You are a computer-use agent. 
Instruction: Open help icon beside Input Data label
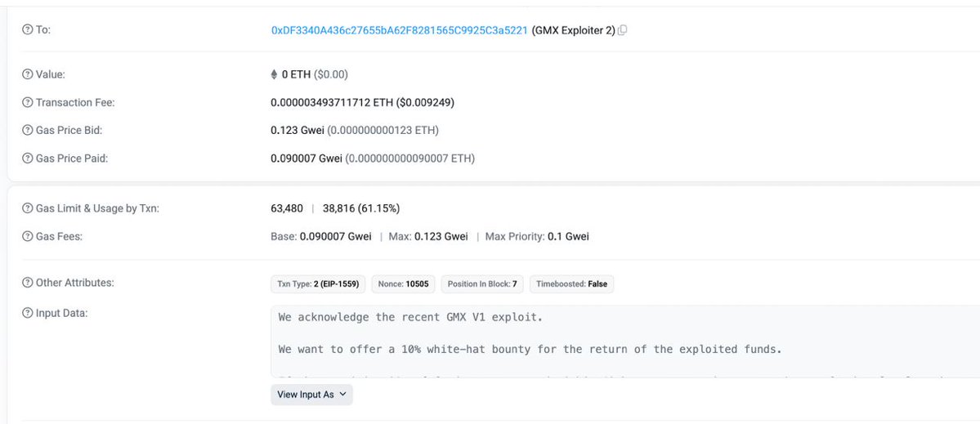click(27, 314)
